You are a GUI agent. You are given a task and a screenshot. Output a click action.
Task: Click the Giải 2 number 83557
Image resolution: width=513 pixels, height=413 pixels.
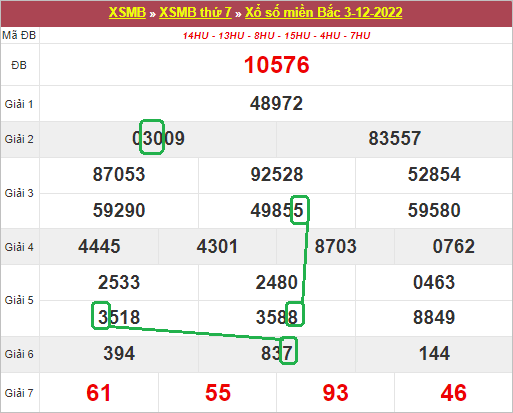click(395, 138)
